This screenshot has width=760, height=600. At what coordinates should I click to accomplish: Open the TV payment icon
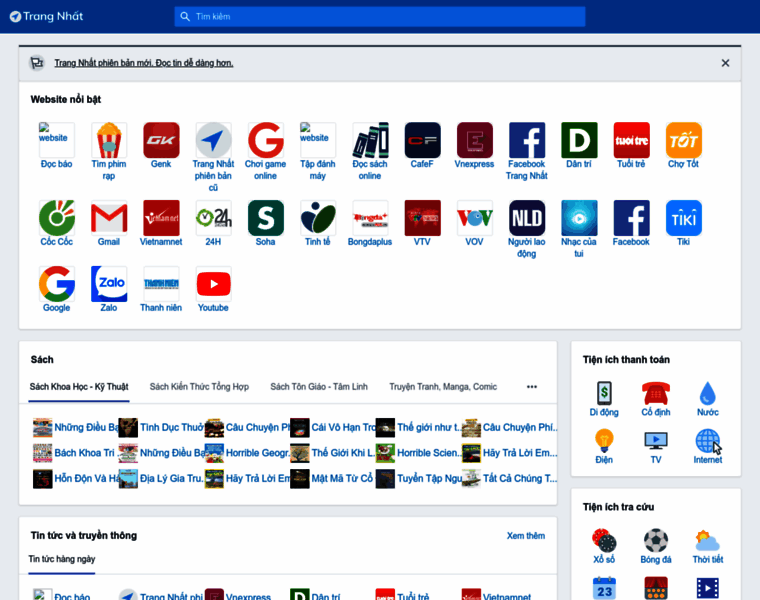pyautogui.click(x=656, y=441)
